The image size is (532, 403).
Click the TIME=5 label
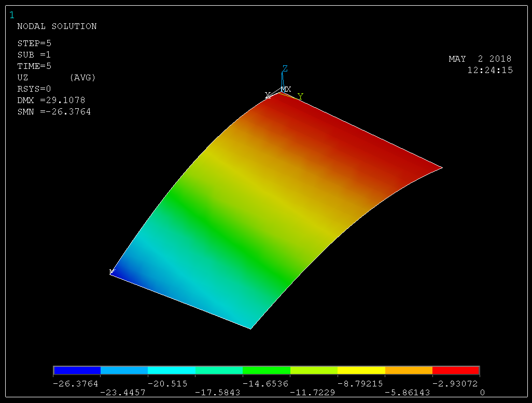pos(34,66)
